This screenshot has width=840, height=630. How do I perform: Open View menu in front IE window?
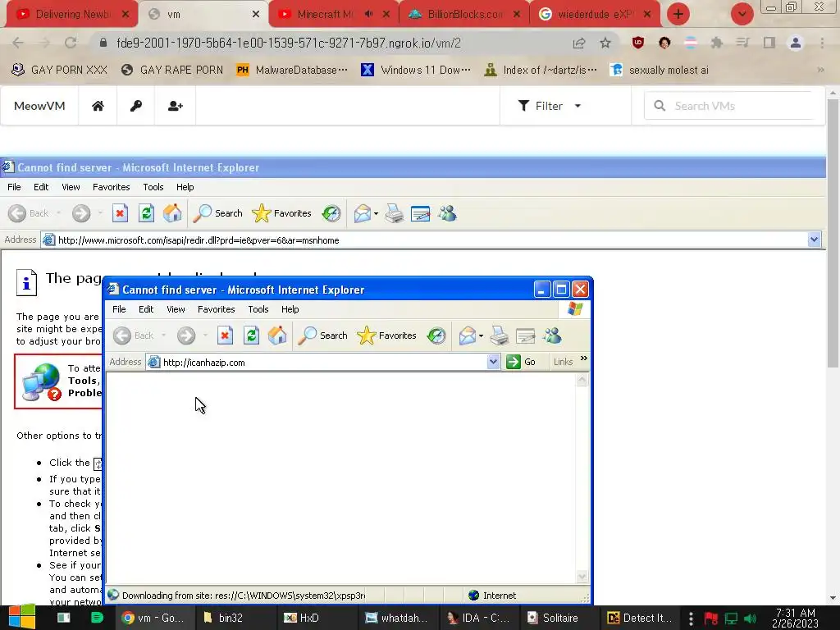[x=176, y=309]
